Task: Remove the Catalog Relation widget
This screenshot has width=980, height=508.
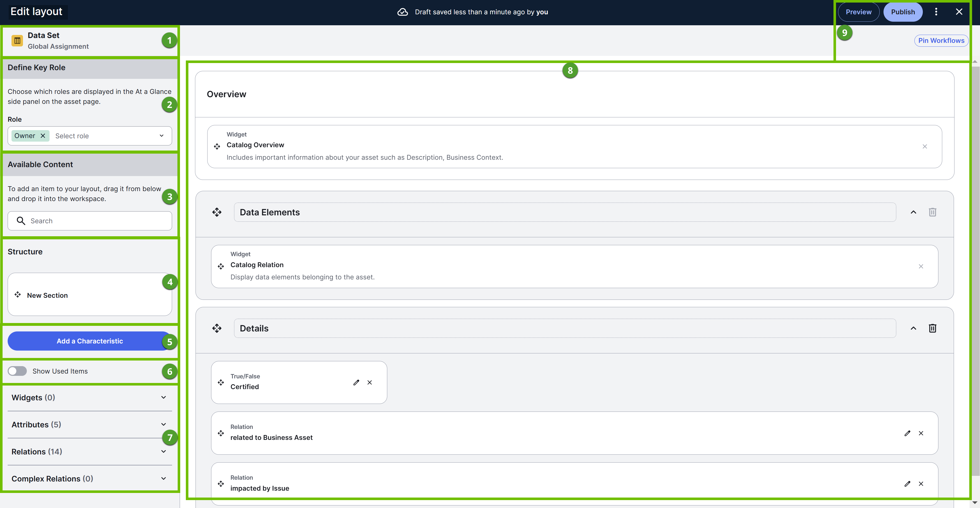Action: (x=921, y=266)
